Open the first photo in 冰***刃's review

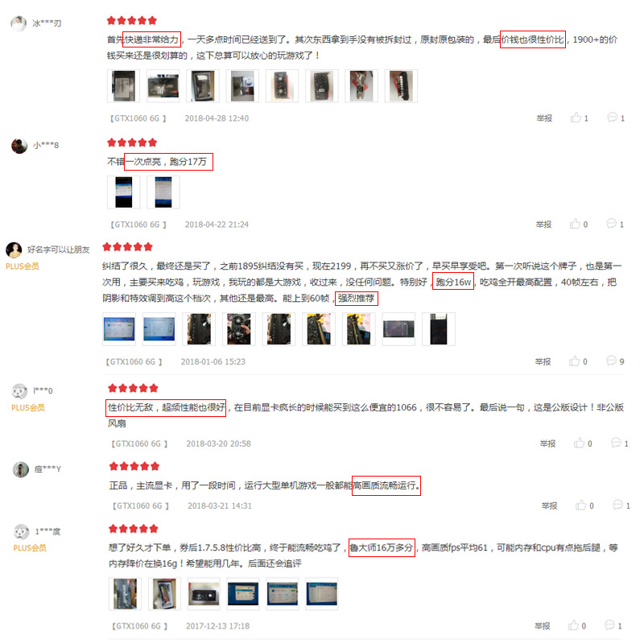123,86
